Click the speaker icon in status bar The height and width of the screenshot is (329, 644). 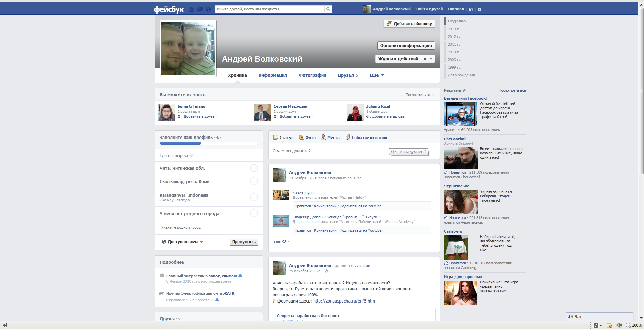pyautogui.click(x=619, y=325)
